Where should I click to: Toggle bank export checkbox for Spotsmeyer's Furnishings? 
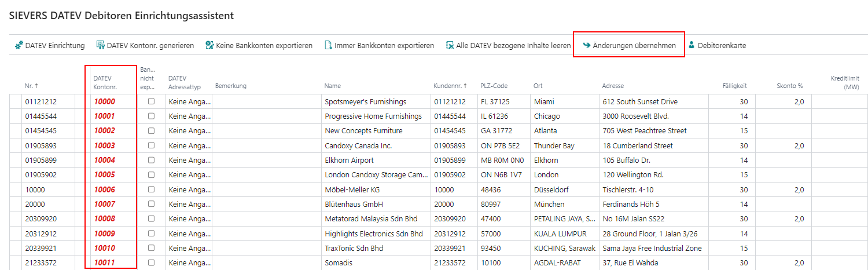[151, 101]
